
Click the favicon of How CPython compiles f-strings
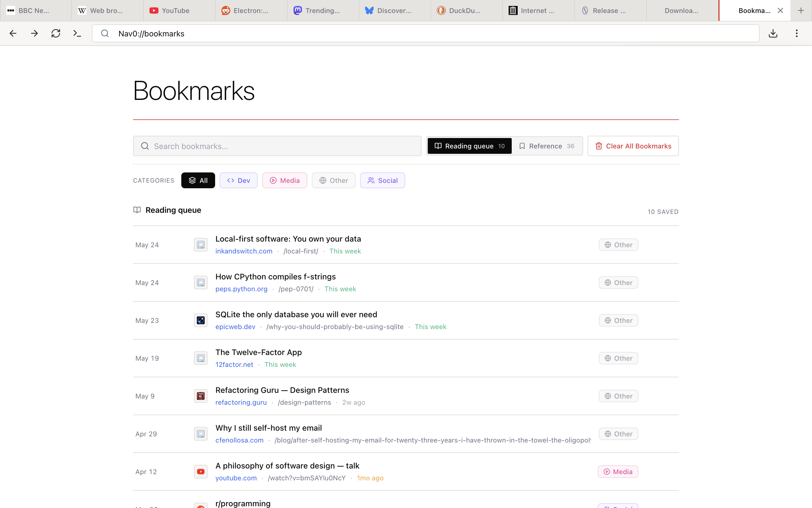pos(201,283)
